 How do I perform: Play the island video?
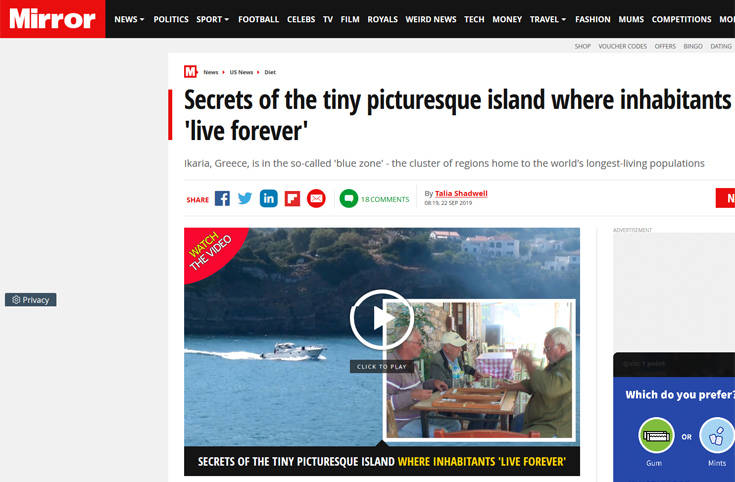(x=382, y=319)
